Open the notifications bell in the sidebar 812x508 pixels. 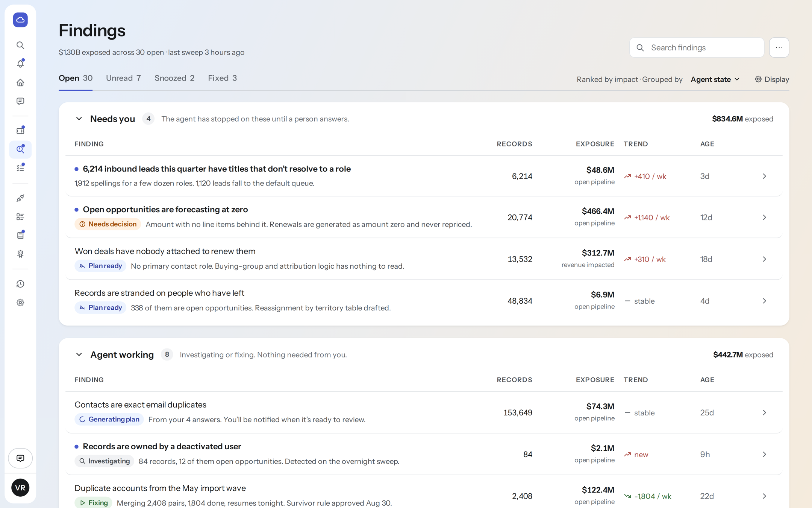20,64
